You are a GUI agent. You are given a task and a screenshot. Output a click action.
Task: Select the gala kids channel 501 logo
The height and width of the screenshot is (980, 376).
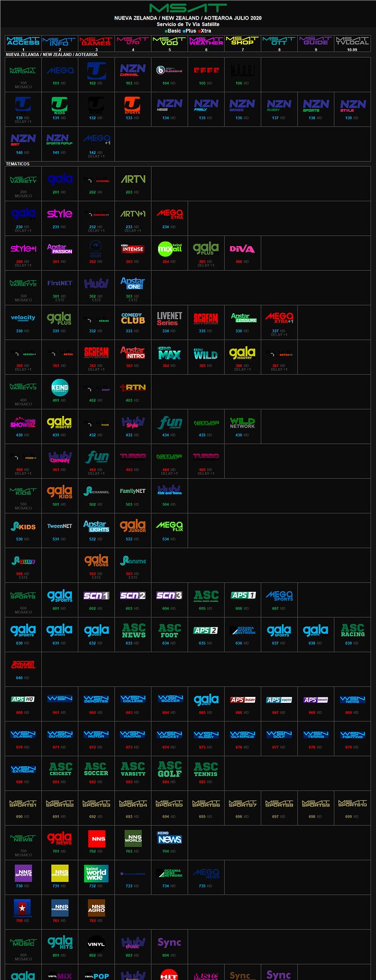[60, 492]
